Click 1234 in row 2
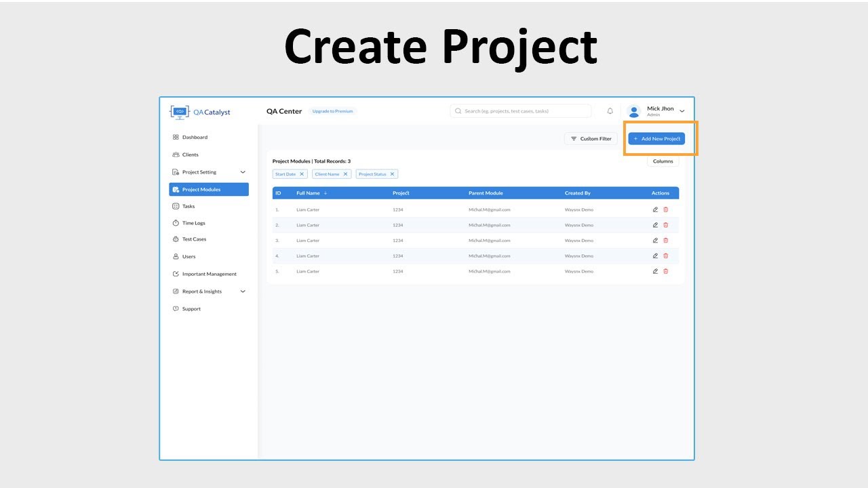 (x=397, y=225)
